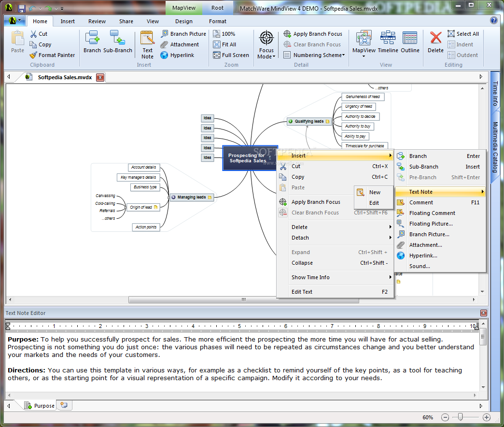Click the Delete red X icon
Viewport: 504px width, 427px height.
click(x=435, y=38)
